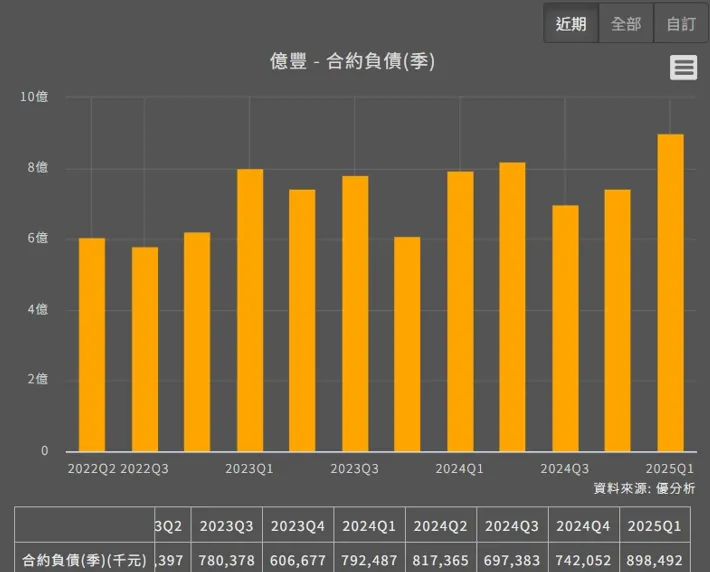710x572 pixels.
Task: Select the 2024Q2 table column header
Action: coord(441,526)
